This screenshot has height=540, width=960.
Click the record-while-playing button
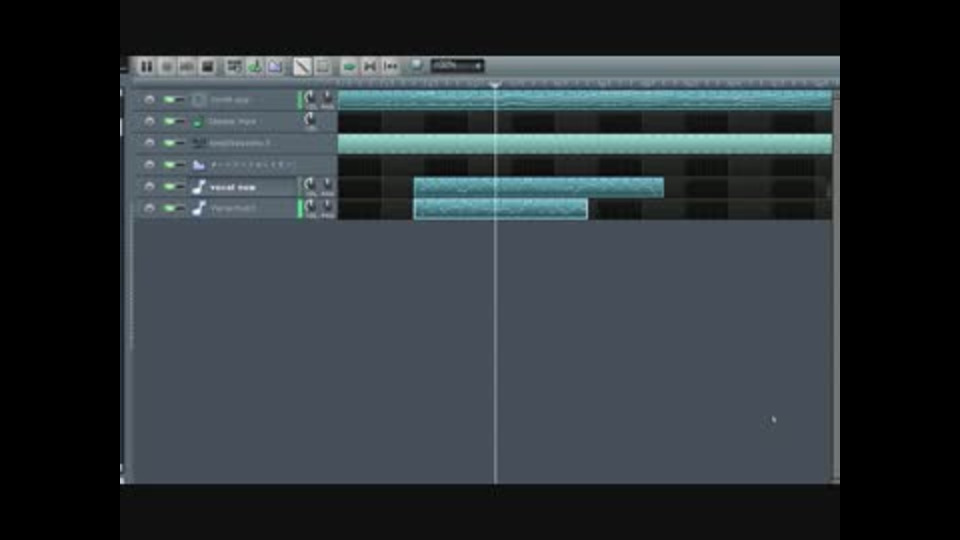[187, 66]
